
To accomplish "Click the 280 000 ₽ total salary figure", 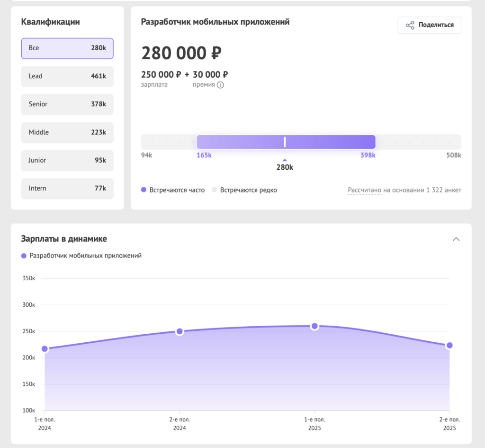I will coord(181,53).
